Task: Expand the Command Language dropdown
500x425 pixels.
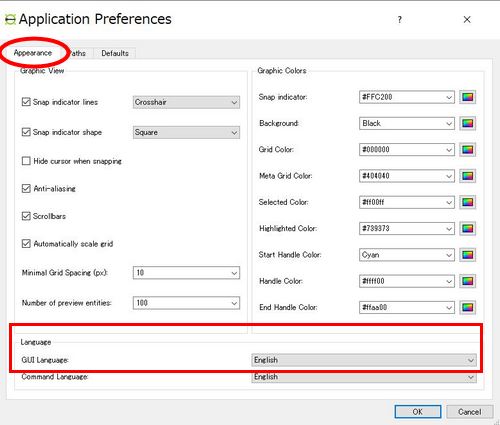Action: (364, 377)
